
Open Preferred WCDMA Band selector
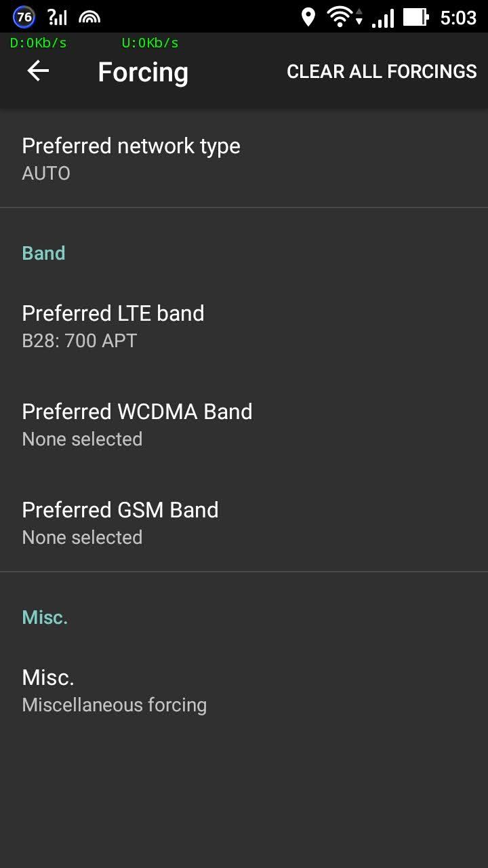tap(244, 425)
